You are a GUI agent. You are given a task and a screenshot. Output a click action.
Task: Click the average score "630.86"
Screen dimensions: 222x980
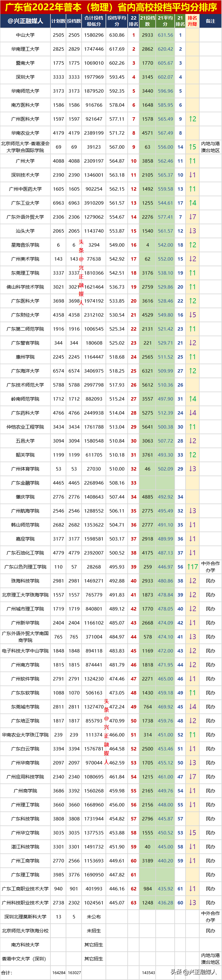(116, 35)
